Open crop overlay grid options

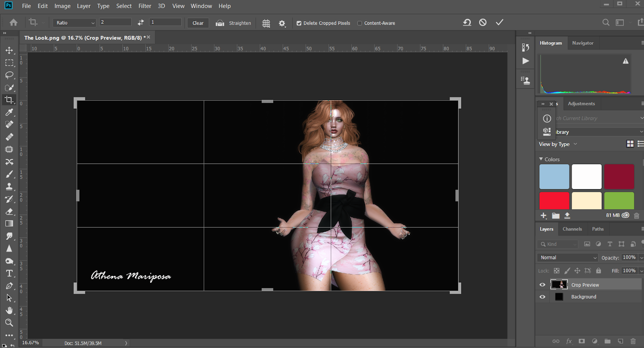point(266,23)
